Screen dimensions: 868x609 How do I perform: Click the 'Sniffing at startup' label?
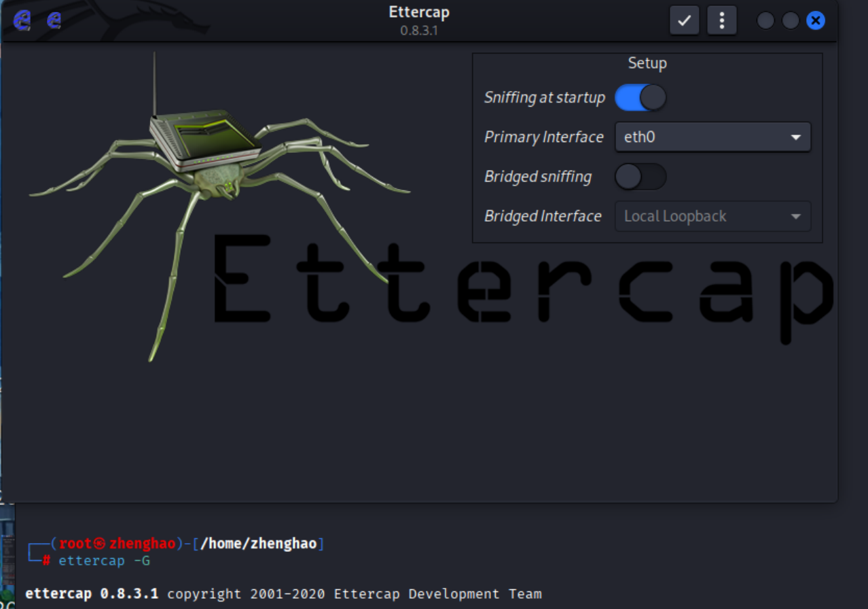click(x=545, y=98)
